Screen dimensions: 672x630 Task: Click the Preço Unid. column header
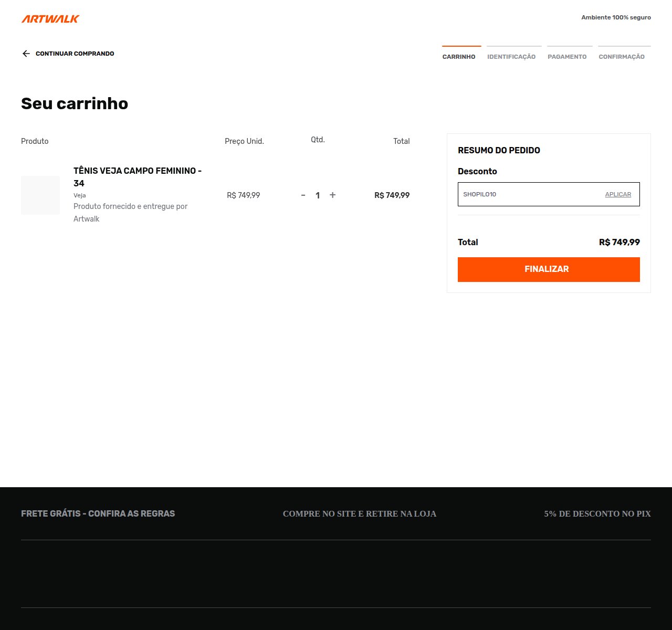click(244, 141)
